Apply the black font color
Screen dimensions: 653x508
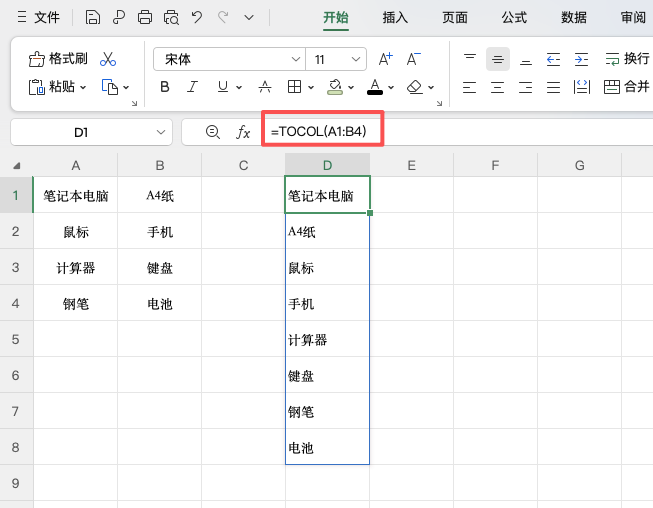pyautogui.click(x=375, y=87)
